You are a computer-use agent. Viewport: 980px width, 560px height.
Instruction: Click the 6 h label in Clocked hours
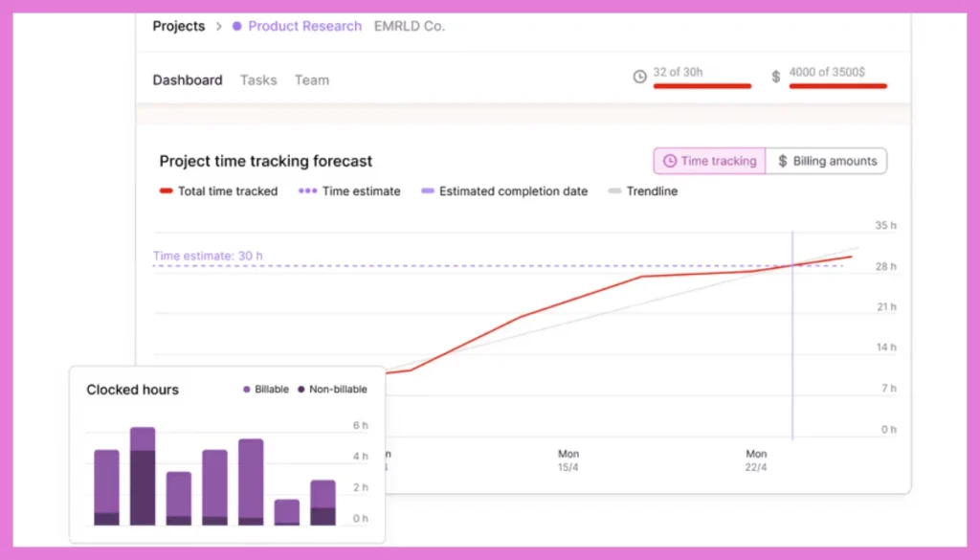pyautogui.click(x=361, y=426)
